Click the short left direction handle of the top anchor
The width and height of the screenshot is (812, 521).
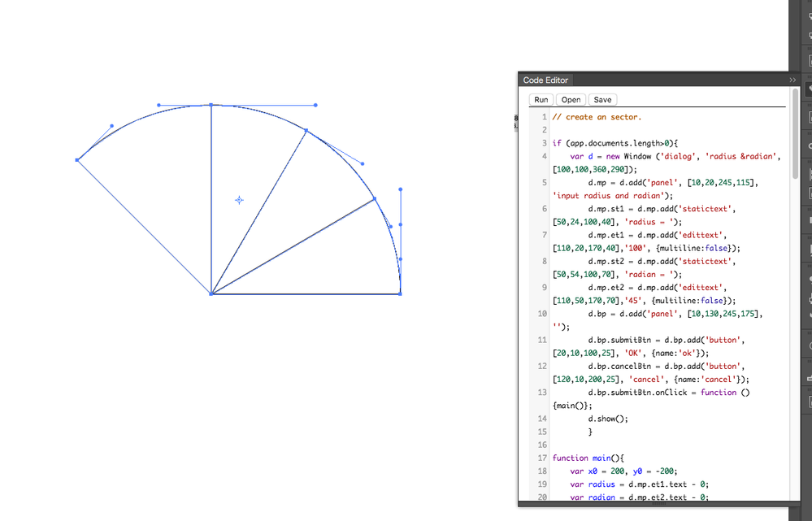click(x=158, y=105)
